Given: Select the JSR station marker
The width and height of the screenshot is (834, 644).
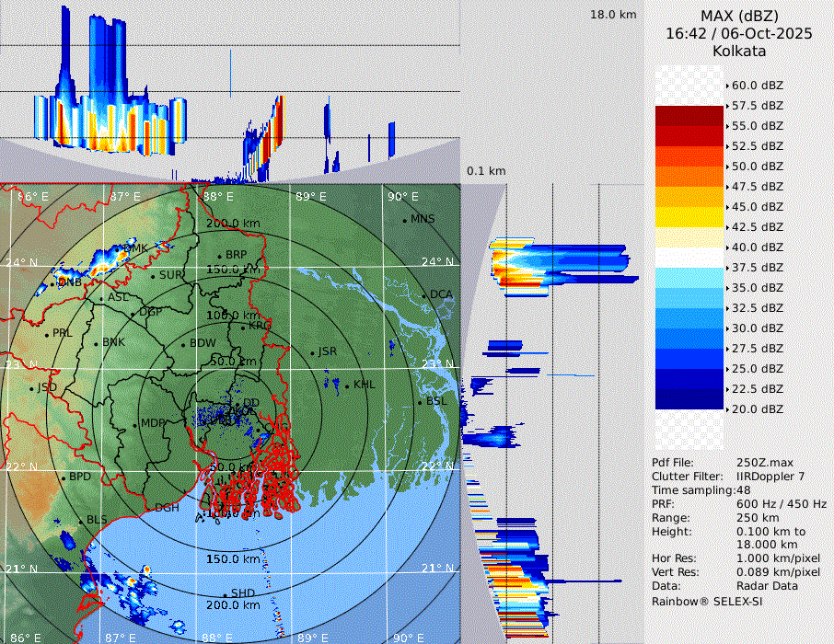Looking at the screenshot, I should [310, 353].
